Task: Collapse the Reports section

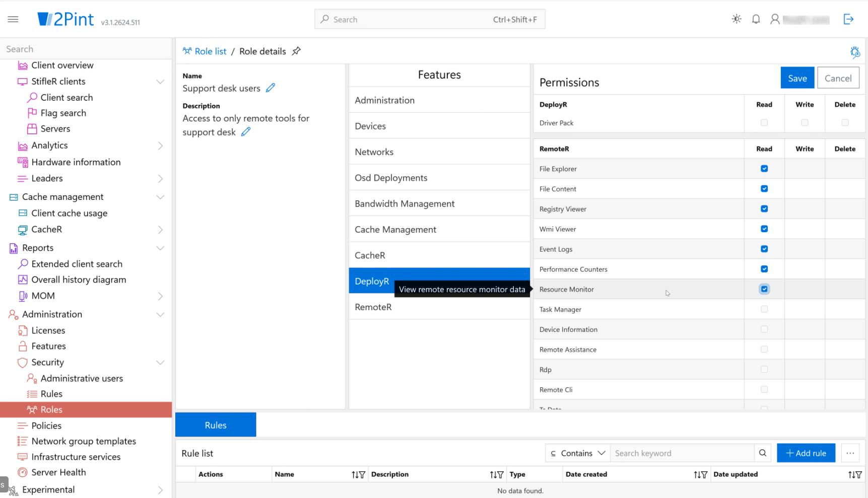Action: (160, 248)
